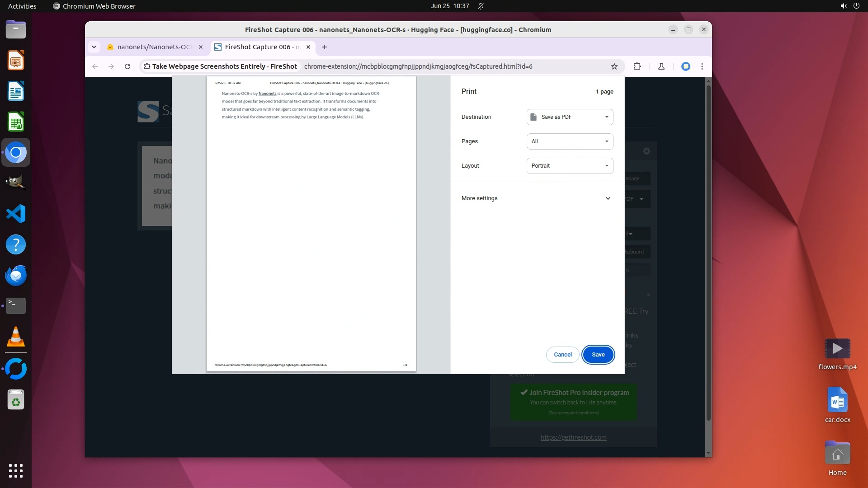Open the Pages dropdown set to All
This screenshot has height=488, width=868.
[x=570, y=141]
